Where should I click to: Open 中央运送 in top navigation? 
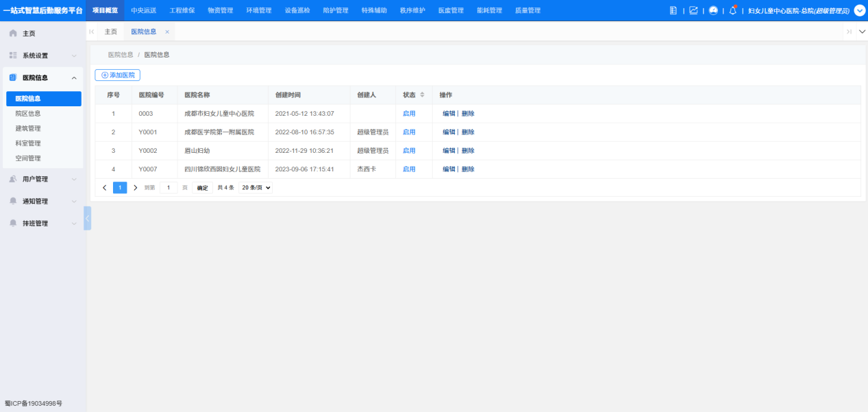144,10
